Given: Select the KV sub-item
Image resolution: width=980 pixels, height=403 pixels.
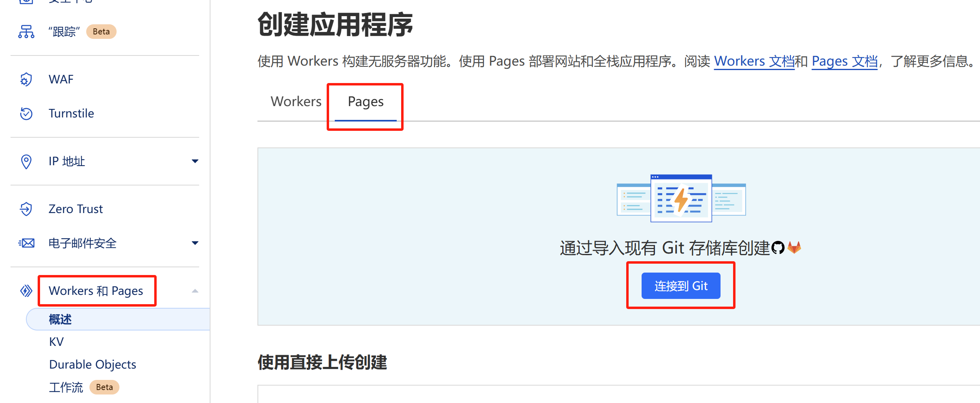Looking at the screenshot, I should click(x=56, y=342).
